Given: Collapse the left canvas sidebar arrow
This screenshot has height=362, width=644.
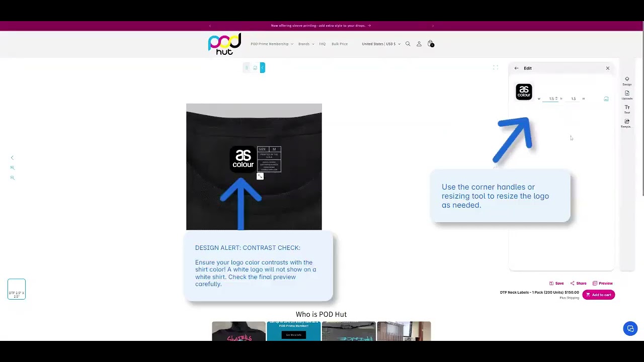Looking at the screenshot, I should click(x=13, y=158).
